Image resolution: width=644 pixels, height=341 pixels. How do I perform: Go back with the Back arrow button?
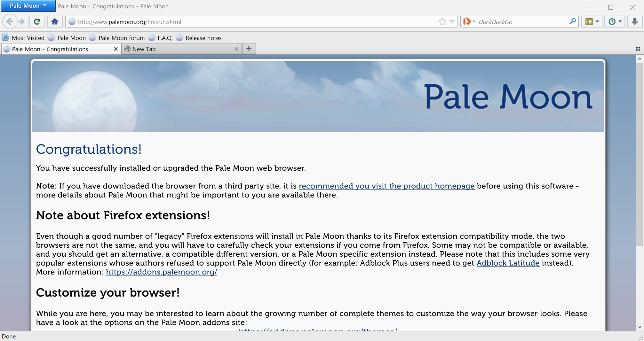[9, 22]
